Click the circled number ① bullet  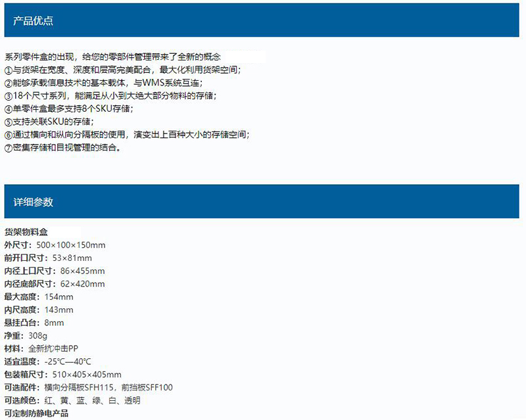(x=9, y=70)
